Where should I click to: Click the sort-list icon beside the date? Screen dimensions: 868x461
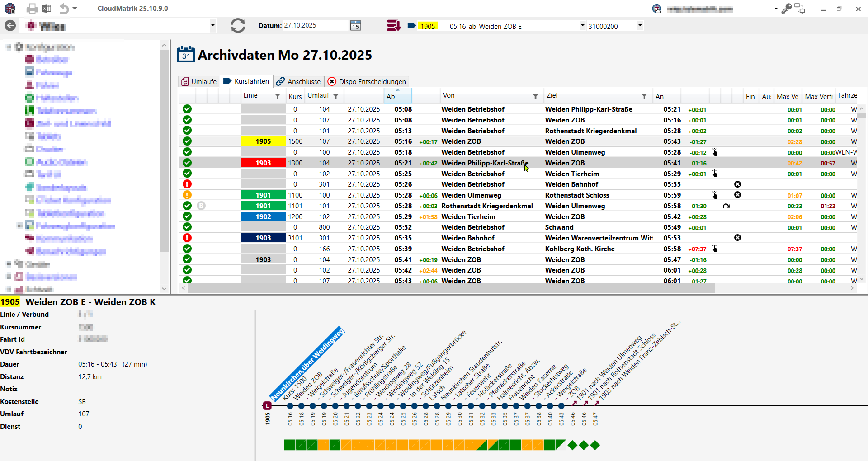[x=393, y=26]
